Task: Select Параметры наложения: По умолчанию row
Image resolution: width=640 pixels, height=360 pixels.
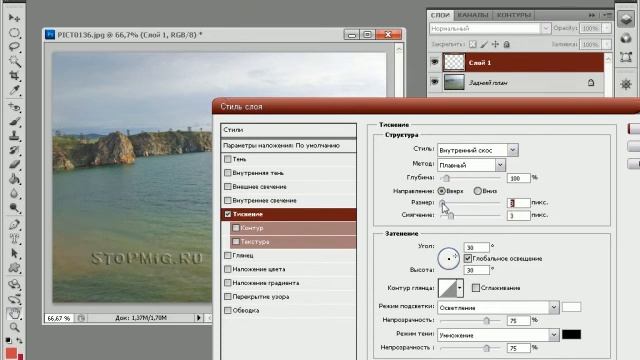Action: point(288,146)
